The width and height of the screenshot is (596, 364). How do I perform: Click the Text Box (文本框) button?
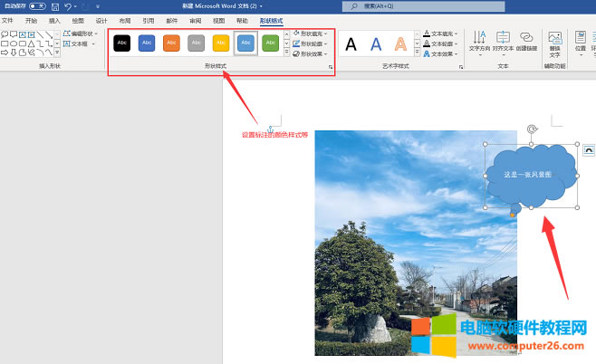point(80,43)
